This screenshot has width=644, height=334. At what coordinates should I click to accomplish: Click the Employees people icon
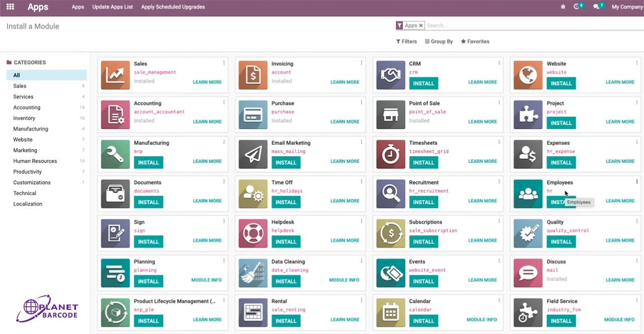click(x=528, y=194)
